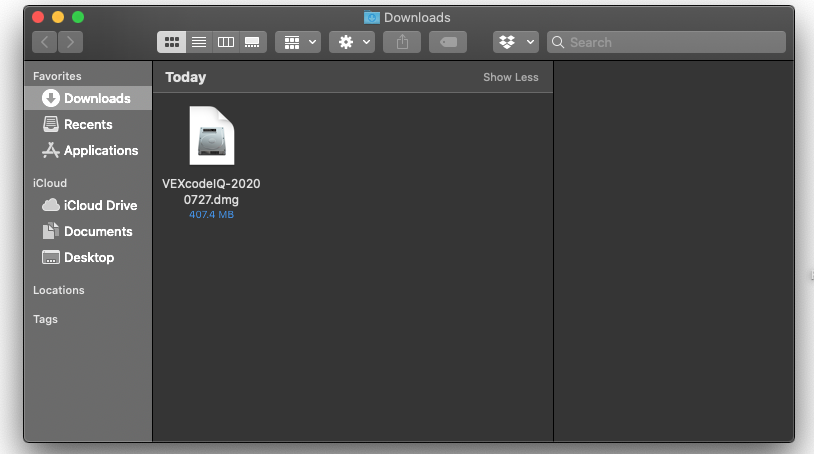
Task: Close the Finder window with red button
Action: 38,17
